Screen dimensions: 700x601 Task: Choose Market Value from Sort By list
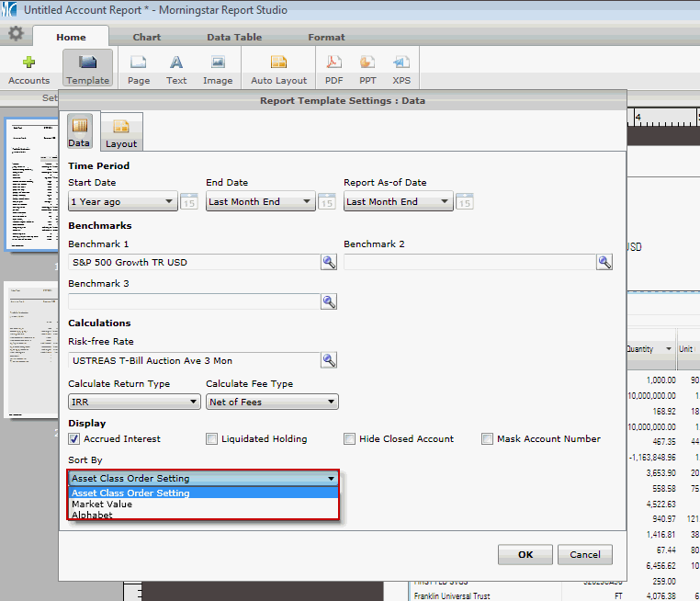102,505
